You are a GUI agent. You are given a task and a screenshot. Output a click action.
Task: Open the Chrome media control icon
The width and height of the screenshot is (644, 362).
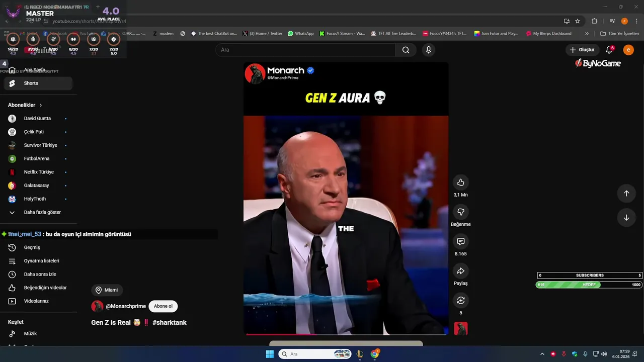pos(612,21)
